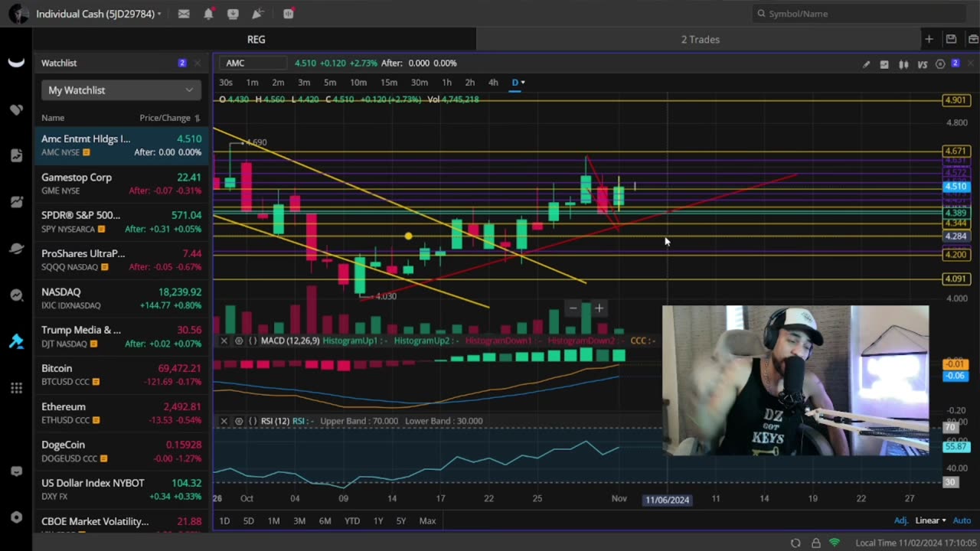Click the Webull logo in sidebar
Screen dimensions: 980x551
click(x=16, y=63)
